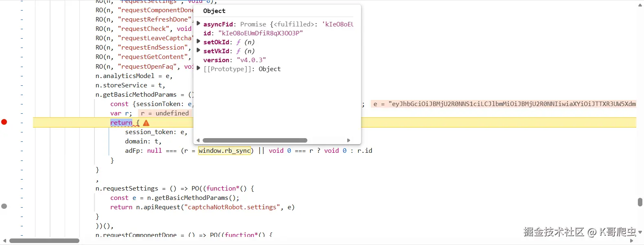The image size is (644, 245).
Task: Click the n.requestSettings assignment line
Action: (x=175, y=189)
